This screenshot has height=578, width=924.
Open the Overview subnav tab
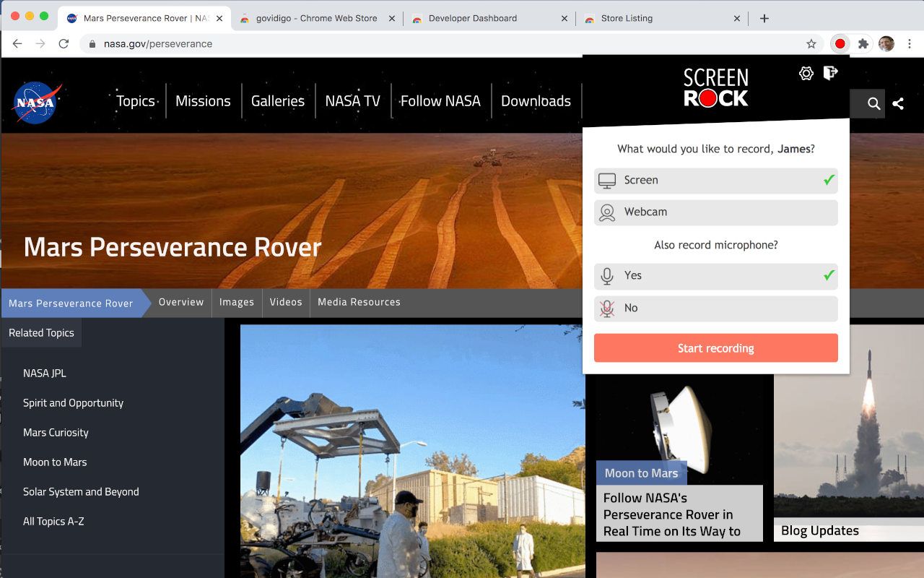[x=181, y=302]
